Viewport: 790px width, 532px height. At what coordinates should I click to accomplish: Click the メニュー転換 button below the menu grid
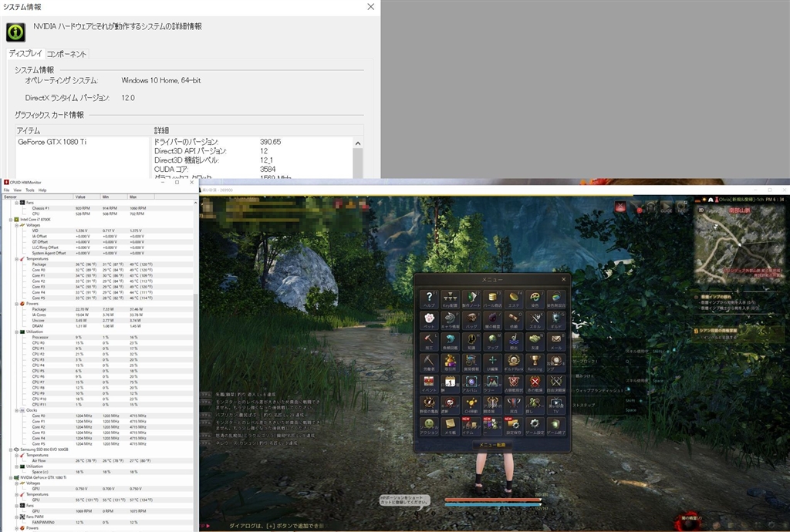pyautogui.click(x=492, y=445)
